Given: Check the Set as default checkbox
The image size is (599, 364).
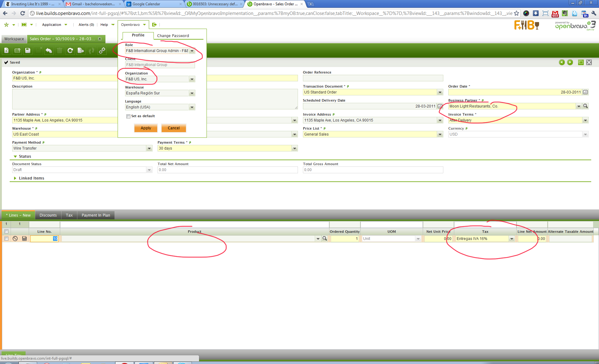Looking at the screenshot, I should 128,116.
